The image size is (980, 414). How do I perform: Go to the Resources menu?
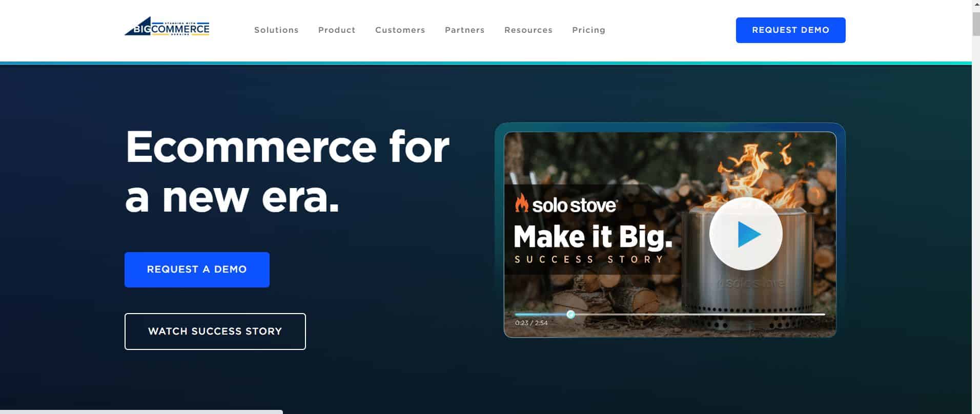[x=528, y=30]
